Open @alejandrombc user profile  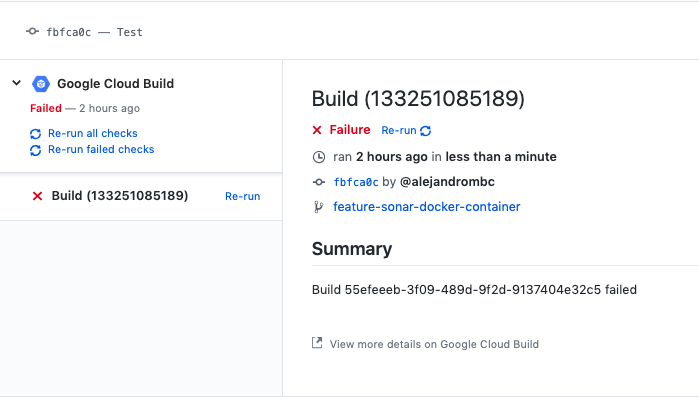(x=447, y=182)
